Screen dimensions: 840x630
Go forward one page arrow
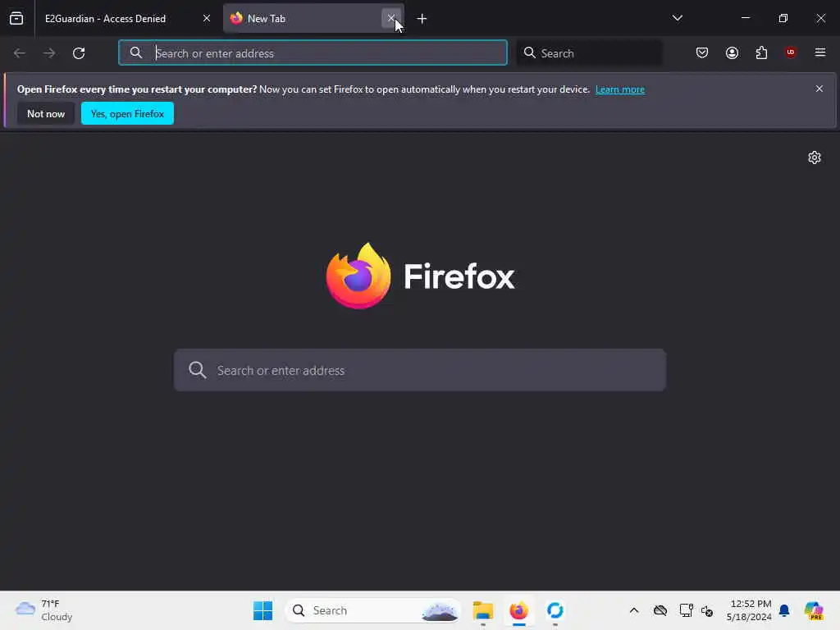point(49,53)
